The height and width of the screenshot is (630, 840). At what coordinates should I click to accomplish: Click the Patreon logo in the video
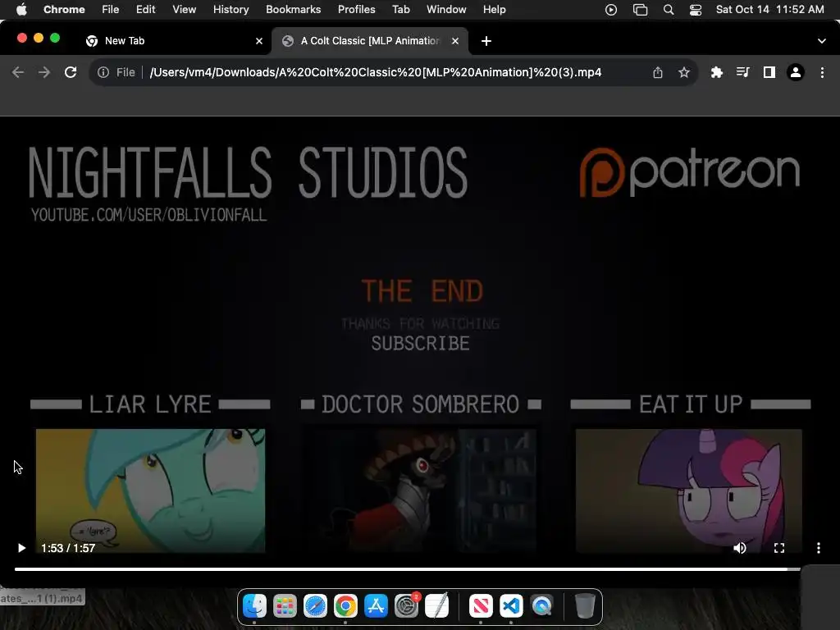click(690, 172)
